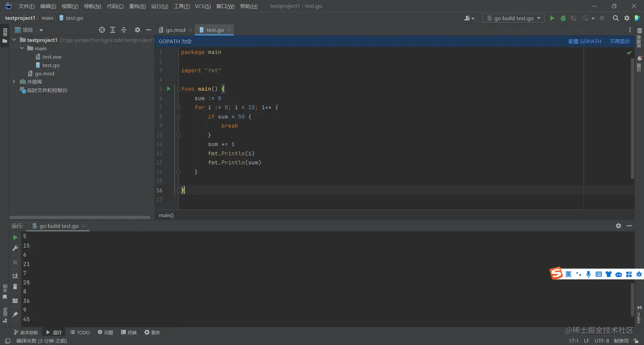Click the UTF-8 encoding status entry
644x345 pixels.
tap(602, 341)
